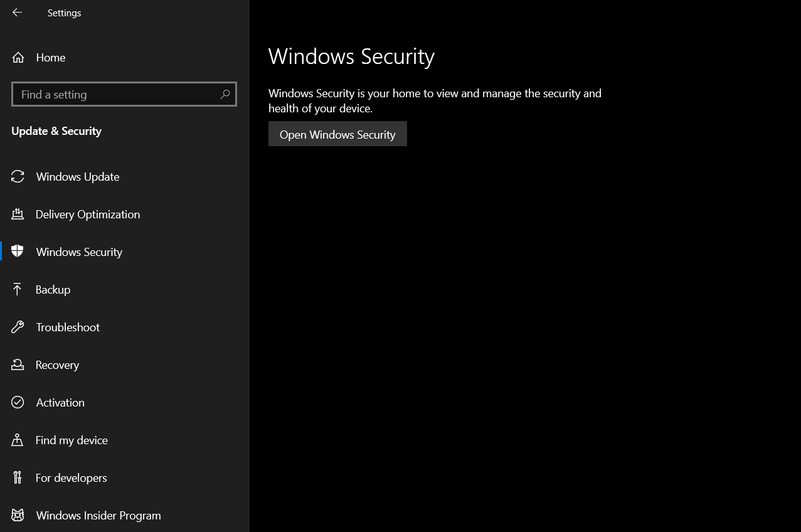Select Activation label
This screenshot has width=801, height=532.
[60, 403]
